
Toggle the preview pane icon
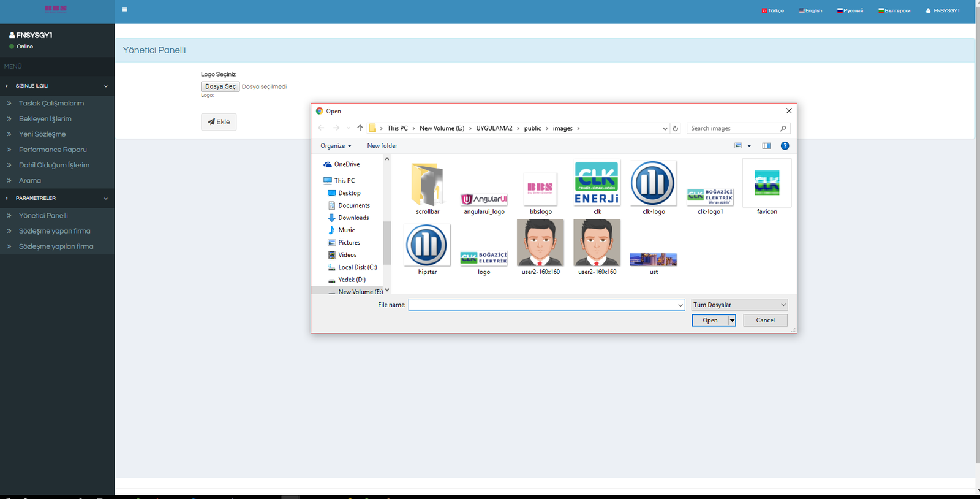766,146
